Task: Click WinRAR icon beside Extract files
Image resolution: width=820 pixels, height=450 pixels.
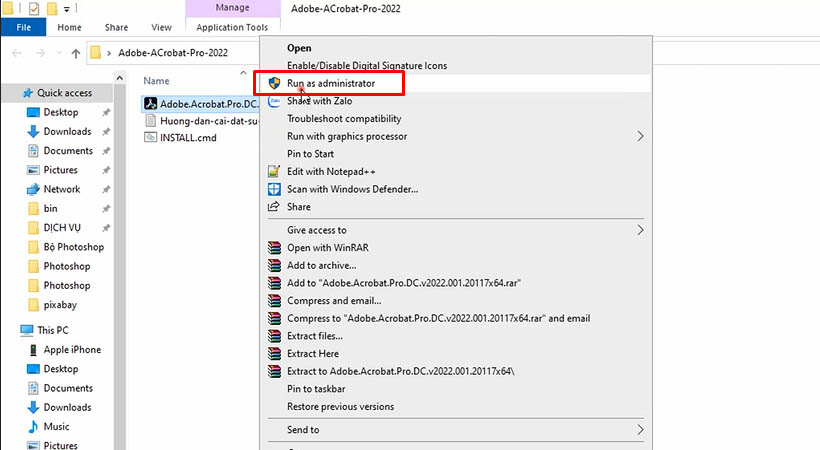Action: [274, 336]
